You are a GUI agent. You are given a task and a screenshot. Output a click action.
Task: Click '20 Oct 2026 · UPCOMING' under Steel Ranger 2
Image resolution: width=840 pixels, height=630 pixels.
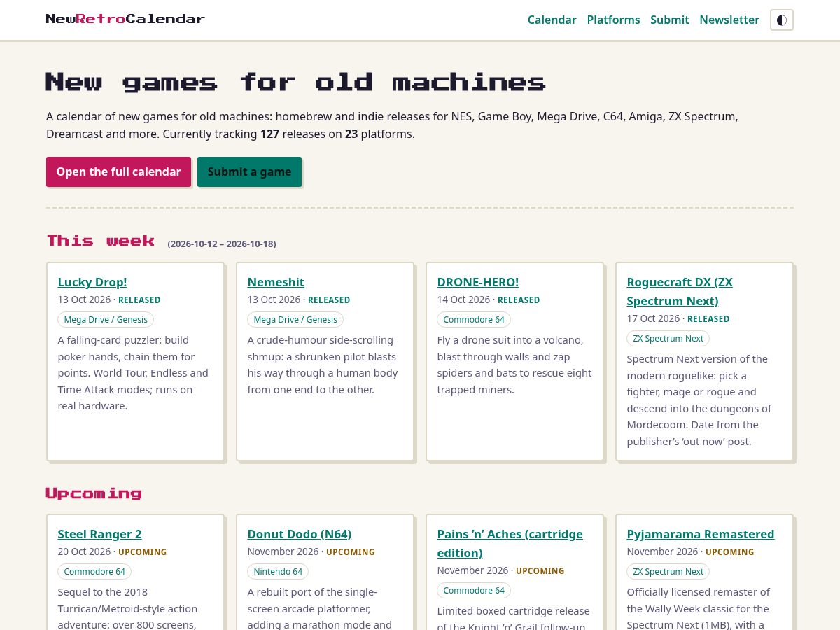[112, 552]
